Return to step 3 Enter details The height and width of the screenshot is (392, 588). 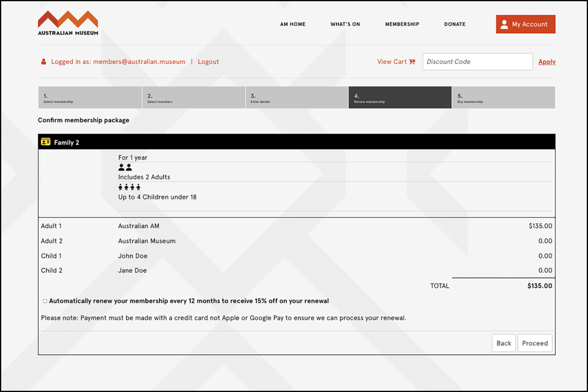(x=296, y=98)
